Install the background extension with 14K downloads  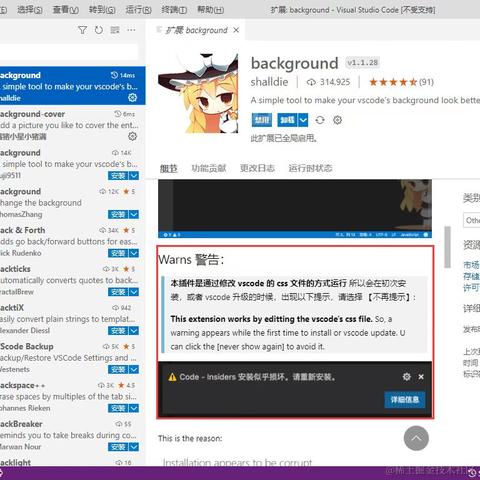(118, 176)
